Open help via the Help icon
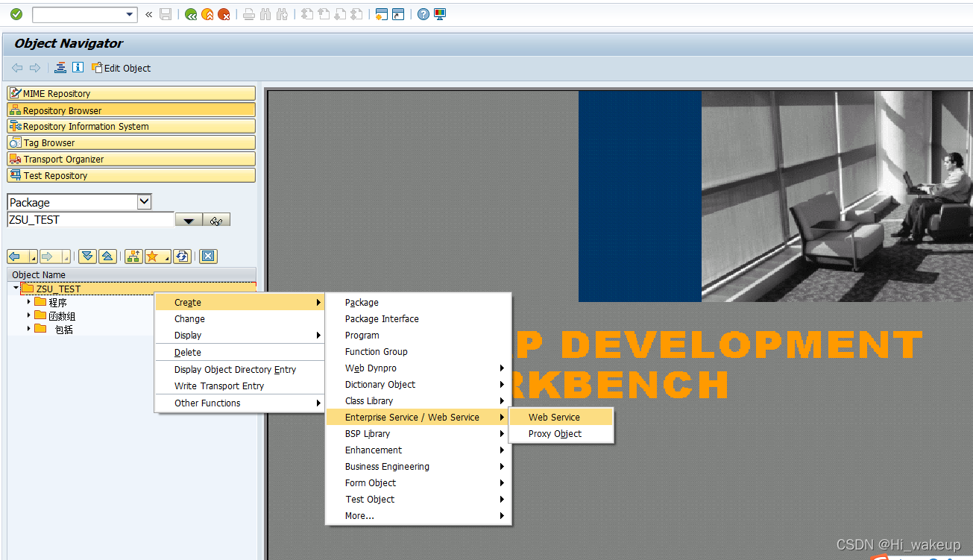 tap(423, 14)
